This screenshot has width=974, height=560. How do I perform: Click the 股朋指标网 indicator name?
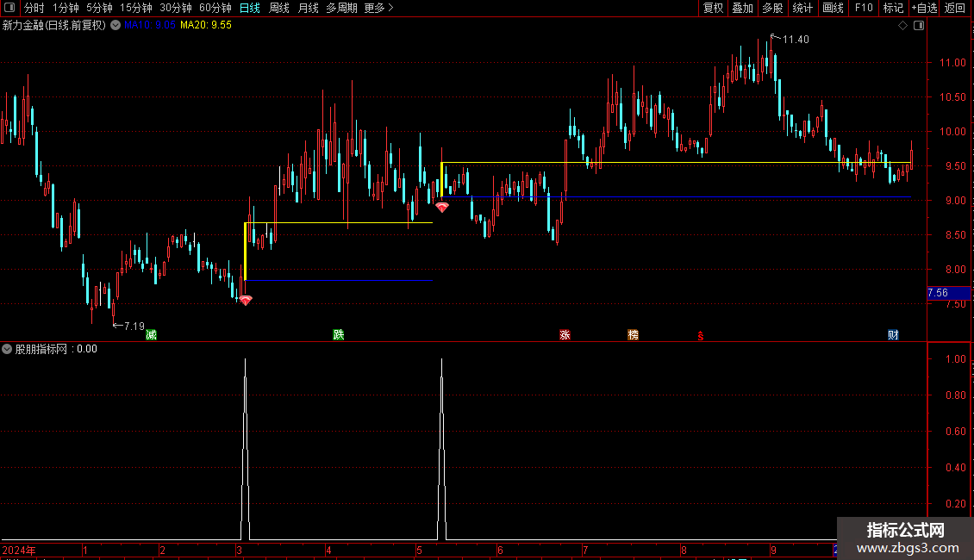(41, 349)
